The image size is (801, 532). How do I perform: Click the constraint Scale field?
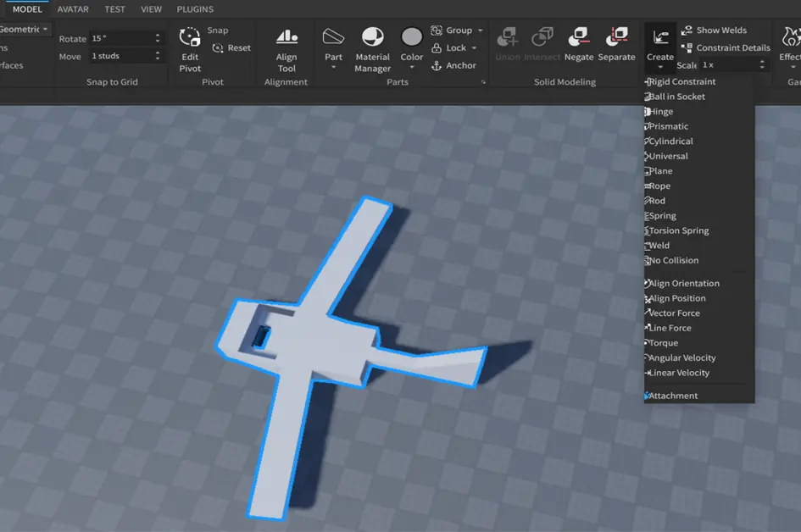(734, 65)
